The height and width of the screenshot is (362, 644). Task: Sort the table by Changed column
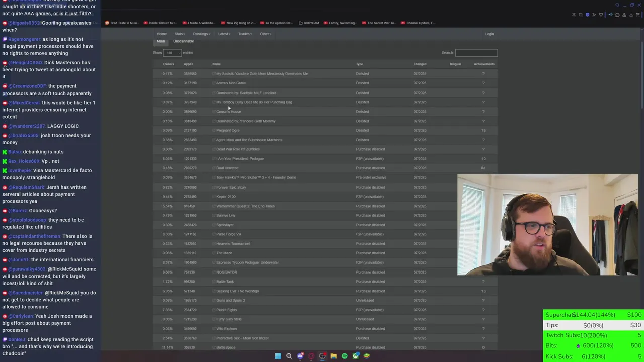pos(420,64)
